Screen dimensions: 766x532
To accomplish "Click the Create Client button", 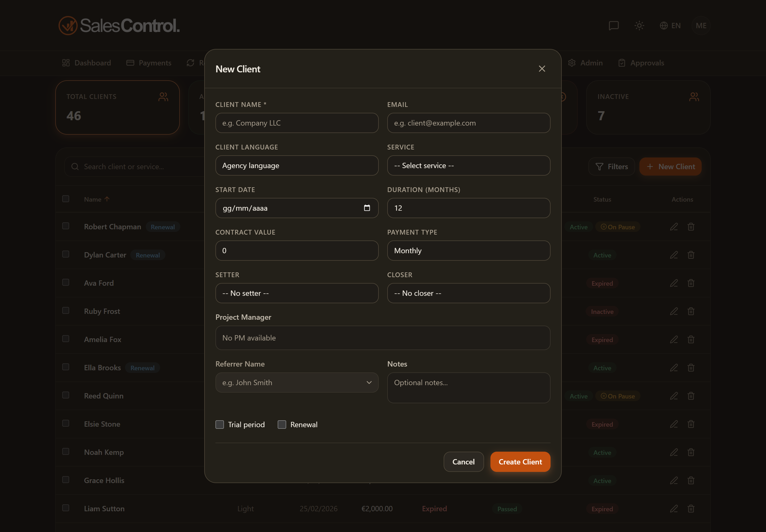I will (520, 462).
